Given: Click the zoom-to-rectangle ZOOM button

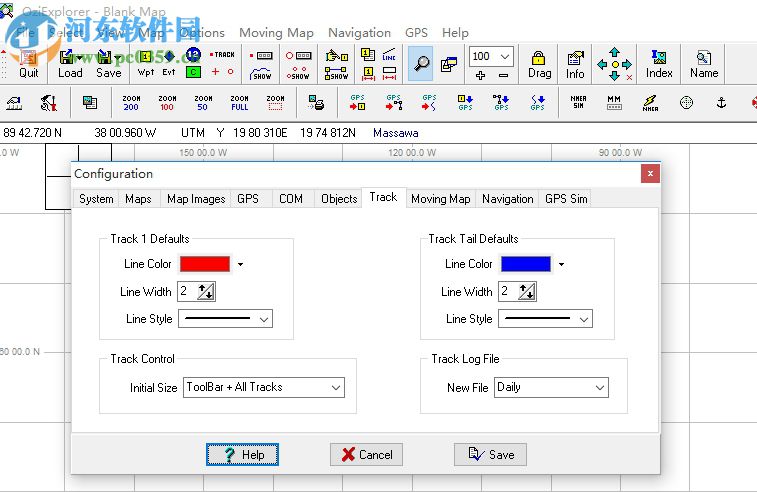Looking at the screenshot, I should pos(275,102).
